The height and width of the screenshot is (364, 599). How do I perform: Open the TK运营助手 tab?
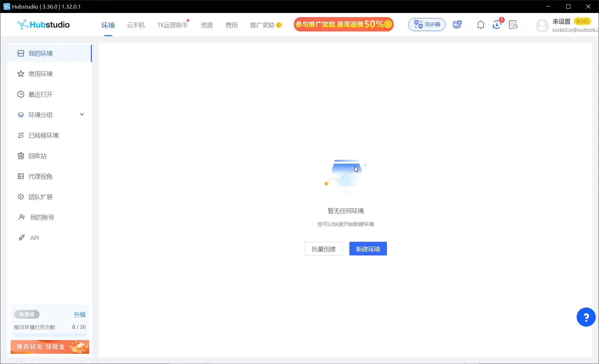pyautogui.click(x=173, y=25)
